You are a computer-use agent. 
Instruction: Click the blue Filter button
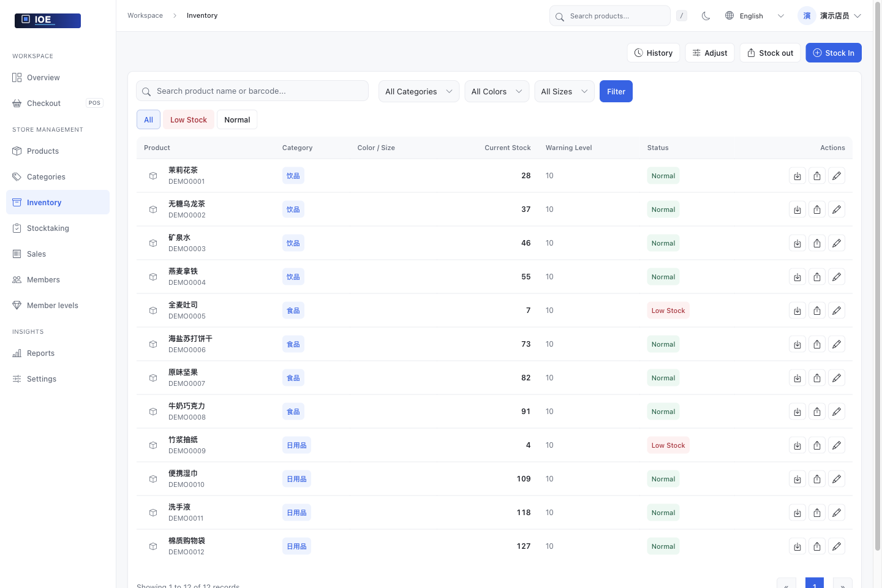click(616, 91)
